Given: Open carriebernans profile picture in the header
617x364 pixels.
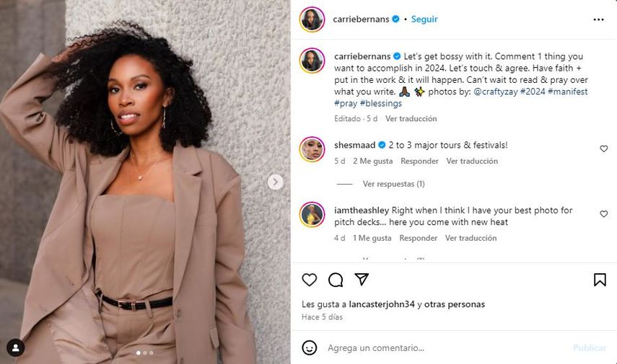Looking at the screenshot, I should [x=312, y=19].
